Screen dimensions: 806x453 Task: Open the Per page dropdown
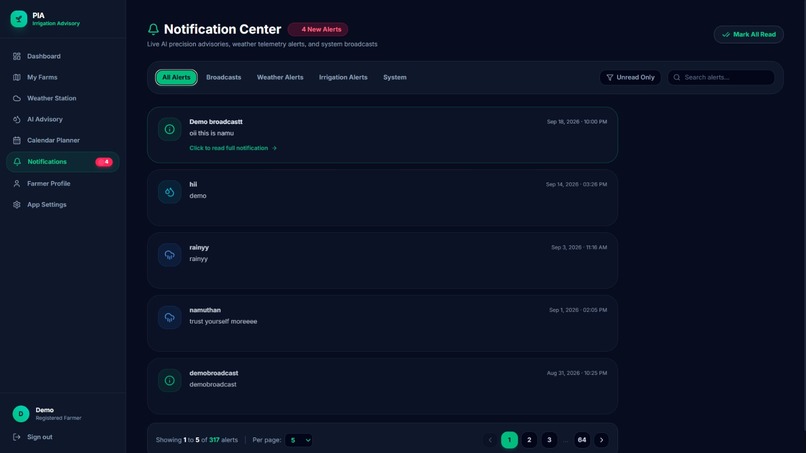click(299, 440)
